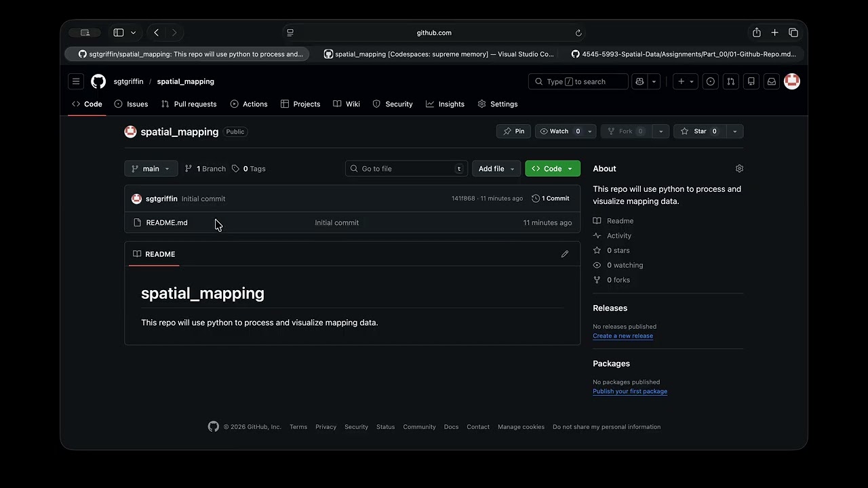Screen dimensions: 868x488
Task: Open the README outline book icon
Action: point(137,254)
